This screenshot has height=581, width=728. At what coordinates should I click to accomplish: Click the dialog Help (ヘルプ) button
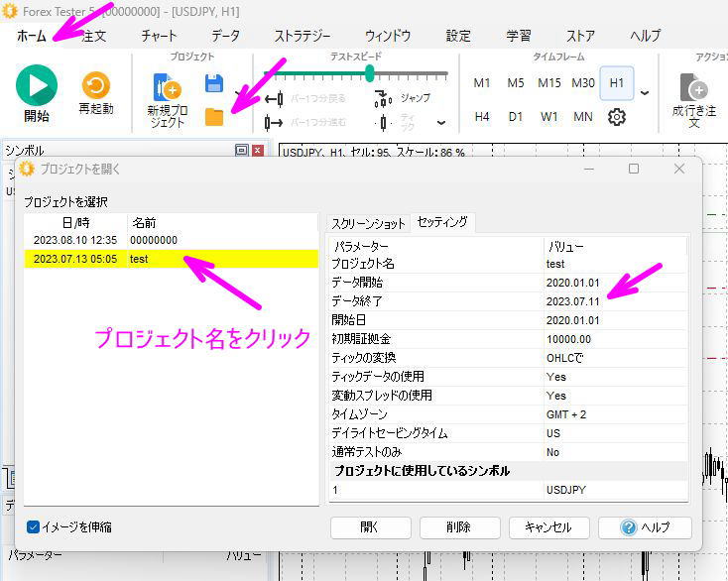645,527
